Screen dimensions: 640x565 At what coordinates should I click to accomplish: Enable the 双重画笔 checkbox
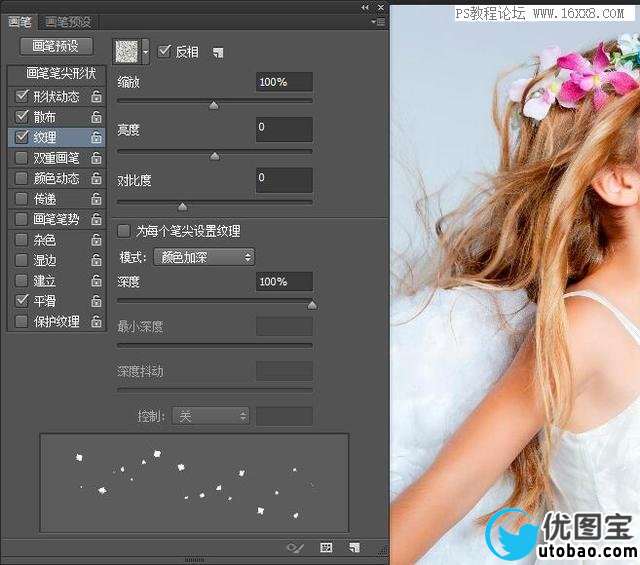pyautogui.click(x=21, y=158)
